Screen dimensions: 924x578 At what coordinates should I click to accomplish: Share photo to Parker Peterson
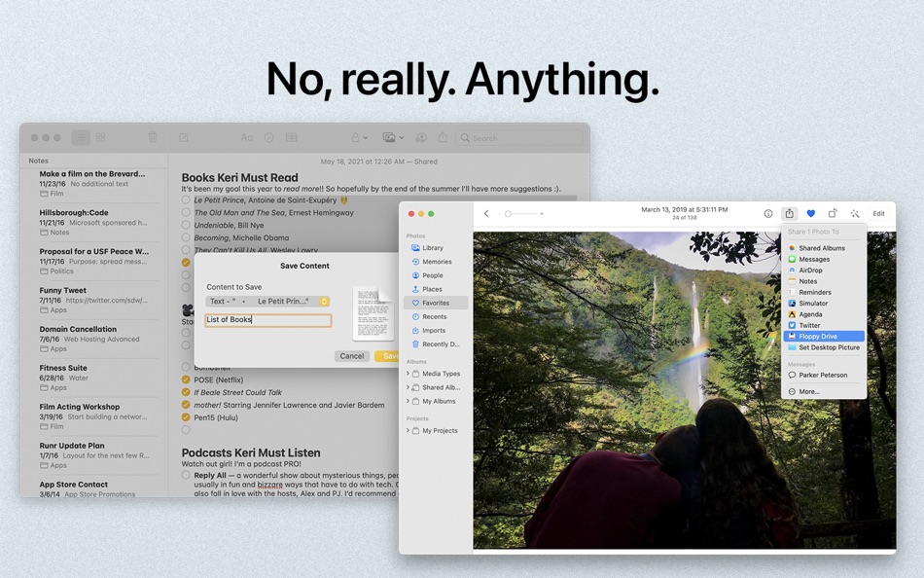(x=823, y=375)
